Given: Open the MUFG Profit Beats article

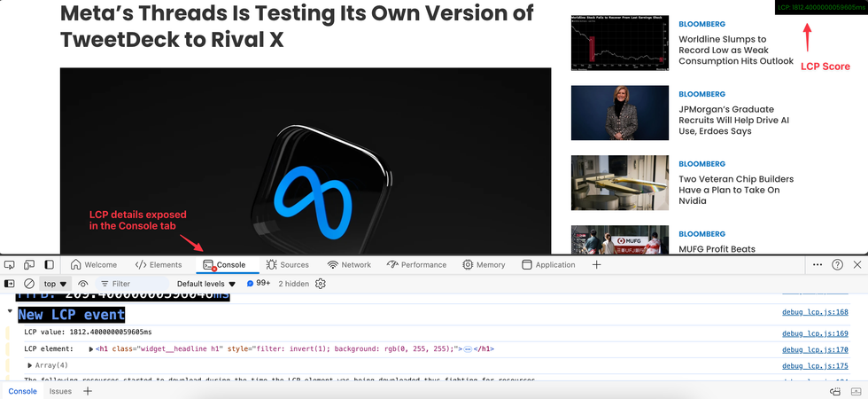Looking at the screenshot, I should (x=717, y=249).
